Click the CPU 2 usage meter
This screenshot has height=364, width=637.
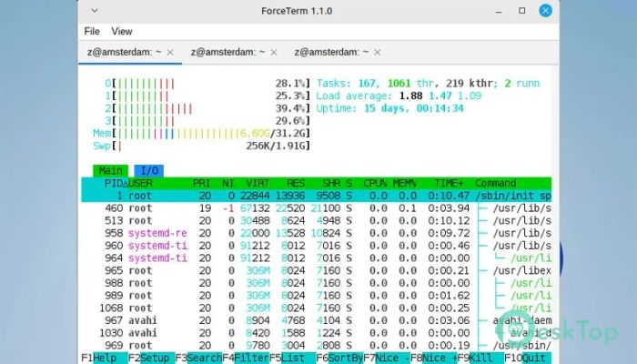[207, 108]
